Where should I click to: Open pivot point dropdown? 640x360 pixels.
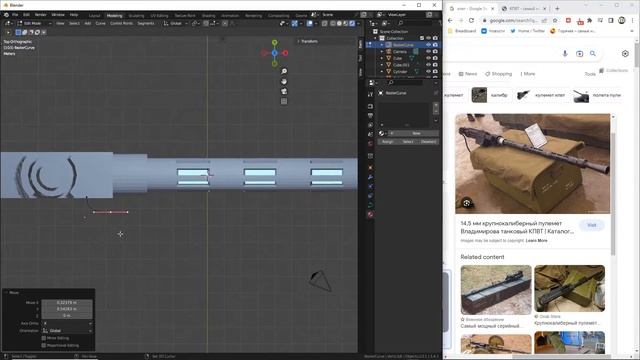(196, 23)
